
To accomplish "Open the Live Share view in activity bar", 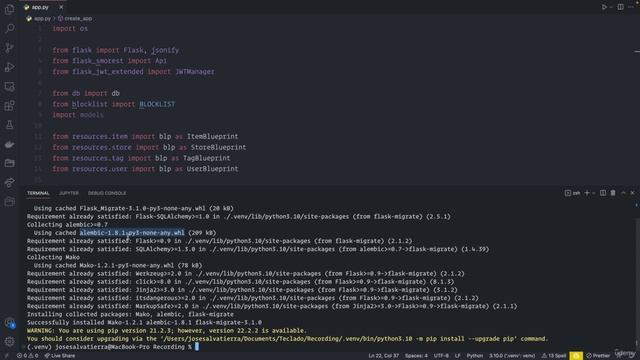I will [x=9, y=182].
